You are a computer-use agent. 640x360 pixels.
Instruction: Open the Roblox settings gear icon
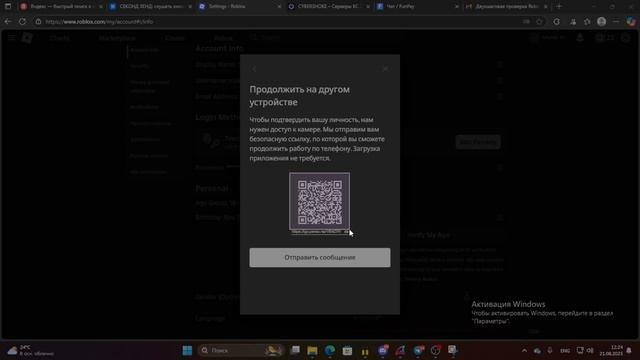pos(626,38)
